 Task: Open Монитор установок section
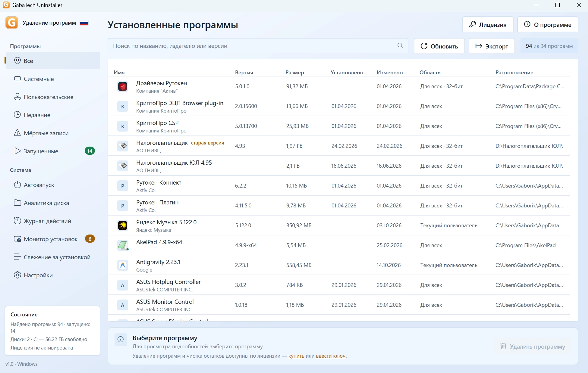click(x=53, y=239)
